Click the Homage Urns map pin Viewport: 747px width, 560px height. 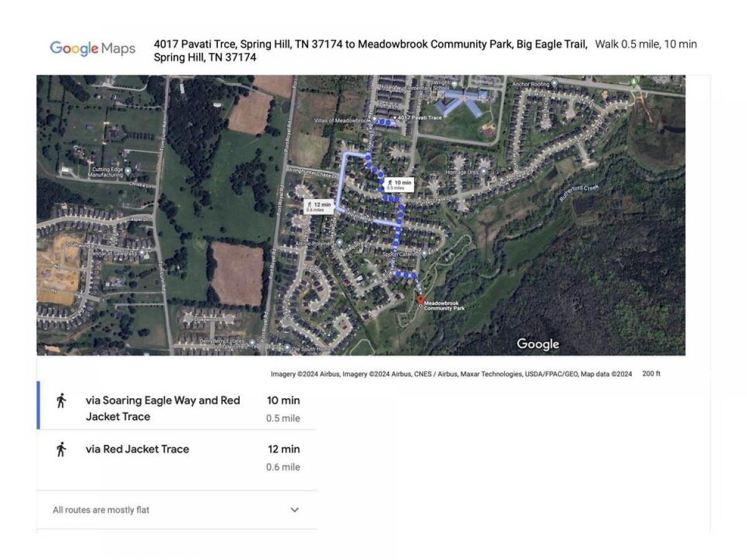[x=483, y=171]
